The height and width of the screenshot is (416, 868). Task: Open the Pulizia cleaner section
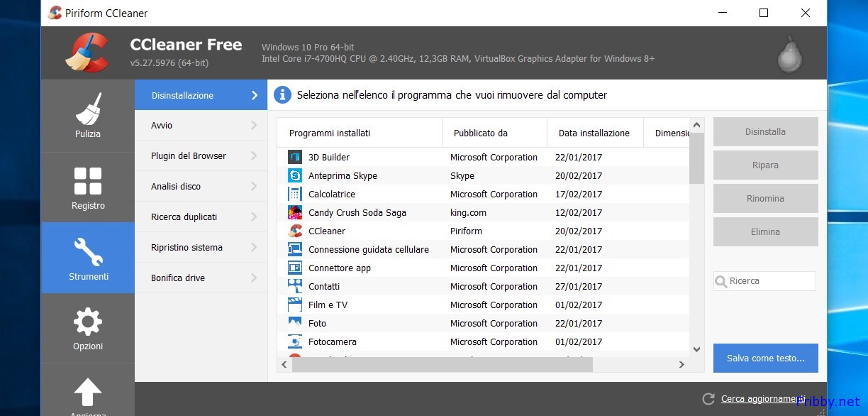(88, 116)
